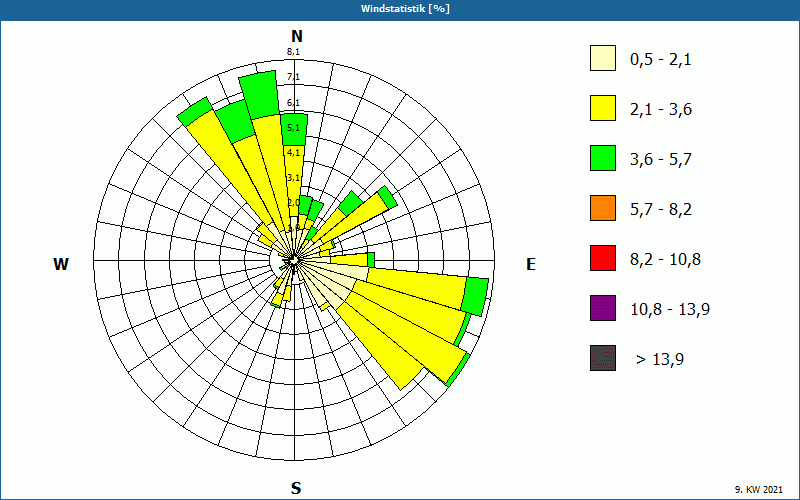Click the > 13,9 dark gray swatch
Screen dimensions: 800x500
[x=603, y=358]
